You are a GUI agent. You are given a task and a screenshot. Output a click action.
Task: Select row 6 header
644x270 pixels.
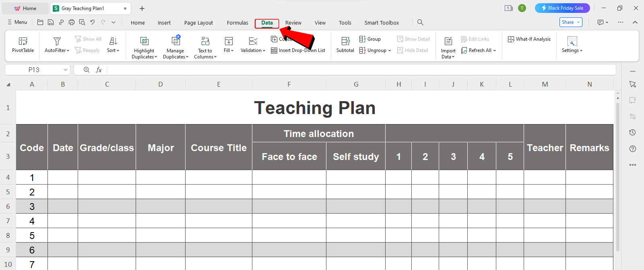point(8,206)
